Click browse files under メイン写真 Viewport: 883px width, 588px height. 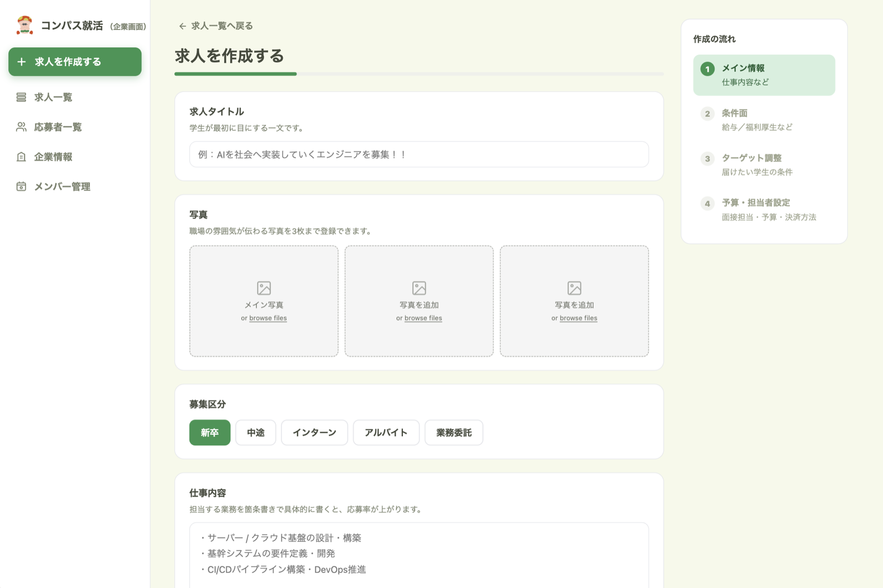268,318
